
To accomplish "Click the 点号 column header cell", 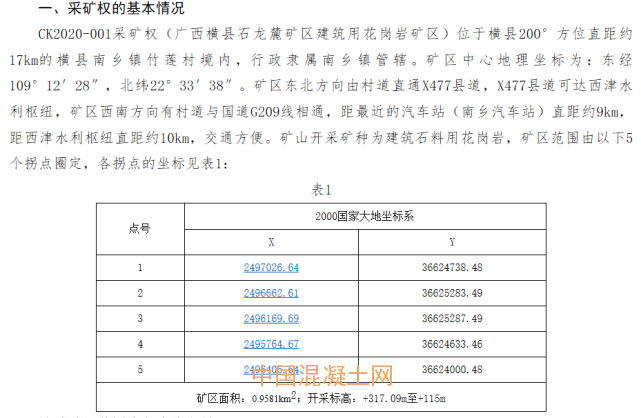I will tap(141, 228).
